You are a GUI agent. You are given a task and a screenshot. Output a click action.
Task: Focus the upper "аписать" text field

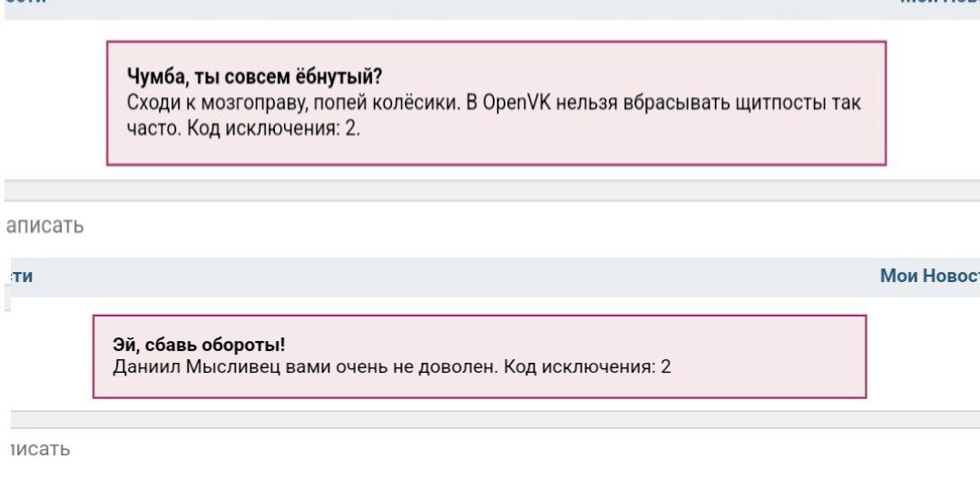click(45, 226)
